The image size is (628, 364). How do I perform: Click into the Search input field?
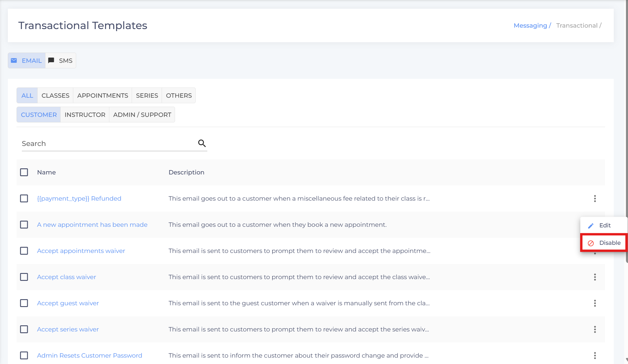pyautogui.click(x=108, y=144)
